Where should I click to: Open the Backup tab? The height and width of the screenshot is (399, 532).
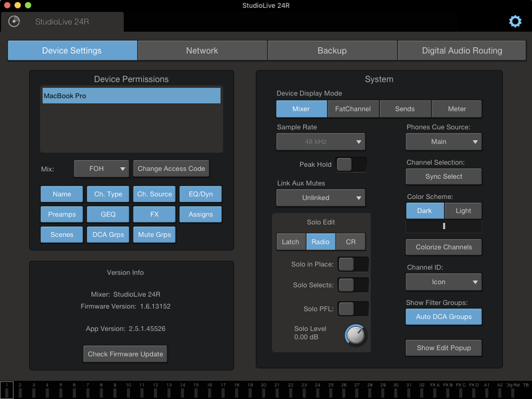pyautogui.click(x=332, y=50)
